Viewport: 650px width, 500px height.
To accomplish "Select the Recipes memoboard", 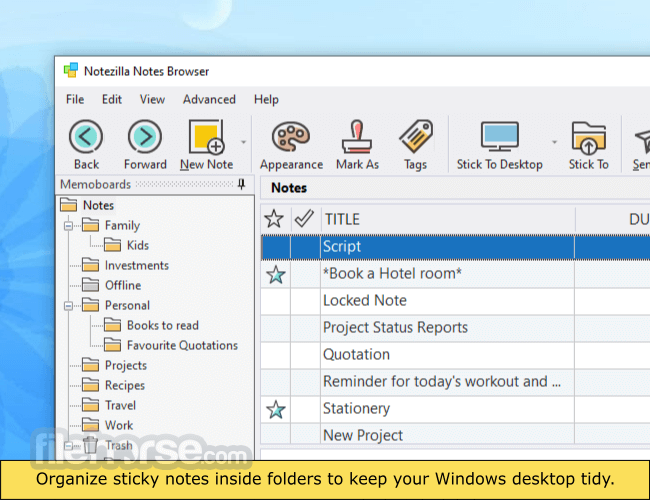I will [125, 386].
